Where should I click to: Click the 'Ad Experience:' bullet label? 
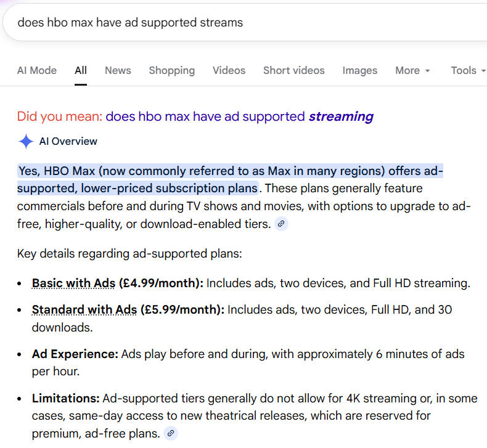click(x=75, y=354)
